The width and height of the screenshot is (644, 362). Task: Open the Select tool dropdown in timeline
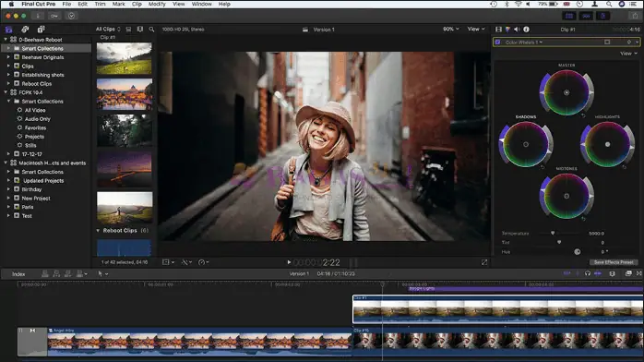pyautogui.click(x=102, y=273)
